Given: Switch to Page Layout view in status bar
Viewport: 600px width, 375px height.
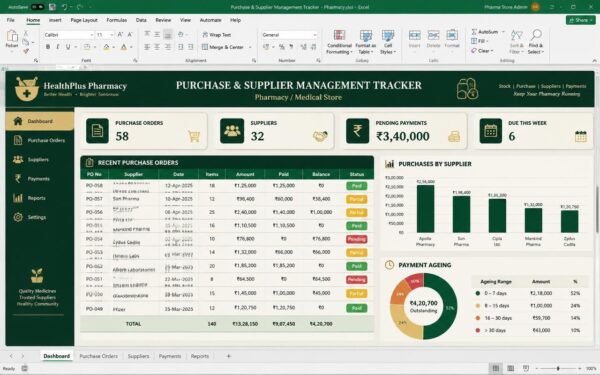Looking at the screenshot, I should [510, 368].
